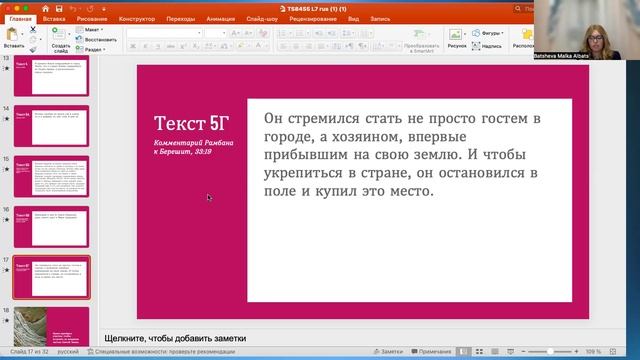Click the Redo arrow icon
The height and width of the screenshot is (360, 640).
pos(90,9)
